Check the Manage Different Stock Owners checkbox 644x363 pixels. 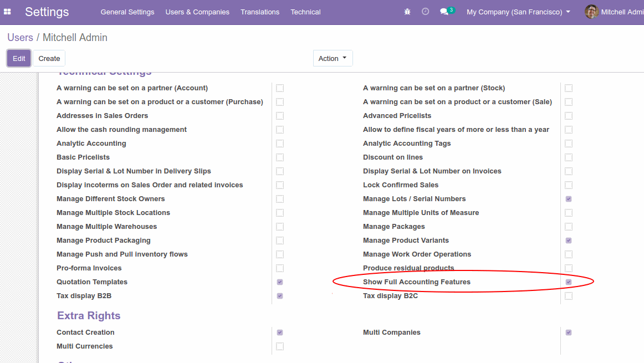click(280, 199)
